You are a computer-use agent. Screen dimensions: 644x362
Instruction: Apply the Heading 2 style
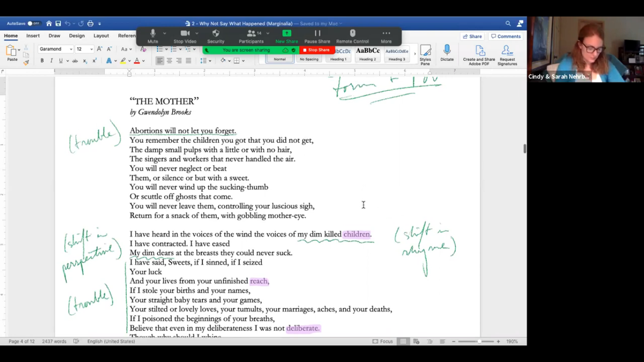(x=368, y=54)
